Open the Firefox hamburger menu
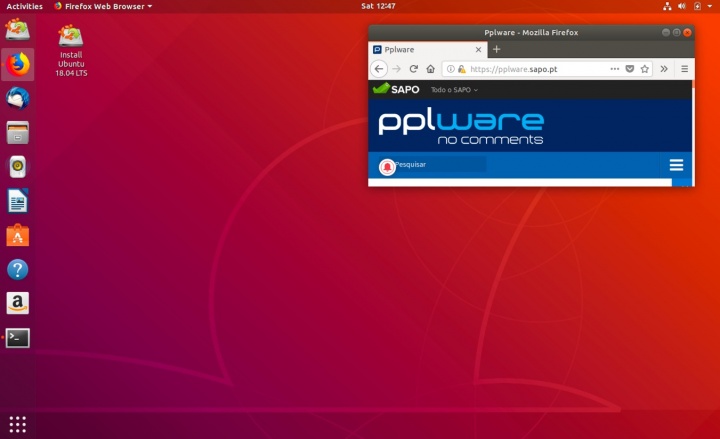This screenshot has width=720, height=439. click(x=684, y=69)
